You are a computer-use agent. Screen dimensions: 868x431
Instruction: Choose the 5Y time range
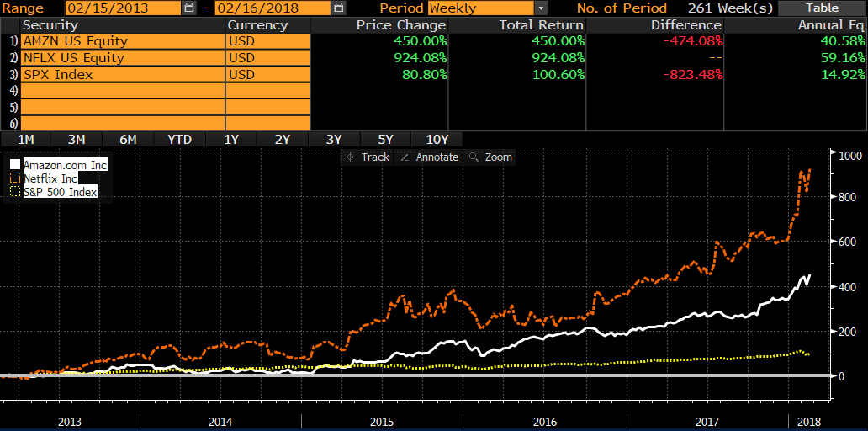pyautogui.click(x=385, y=140)
